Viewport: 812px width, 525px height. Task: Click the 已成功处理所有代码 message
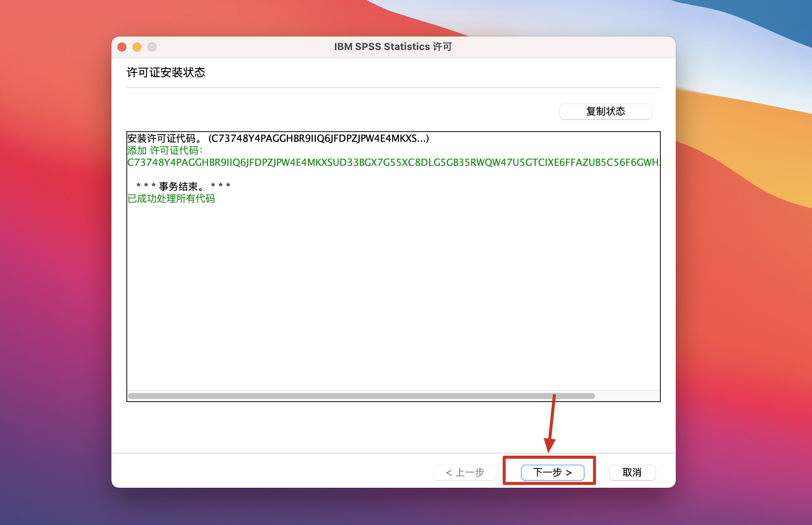(171, 199)
